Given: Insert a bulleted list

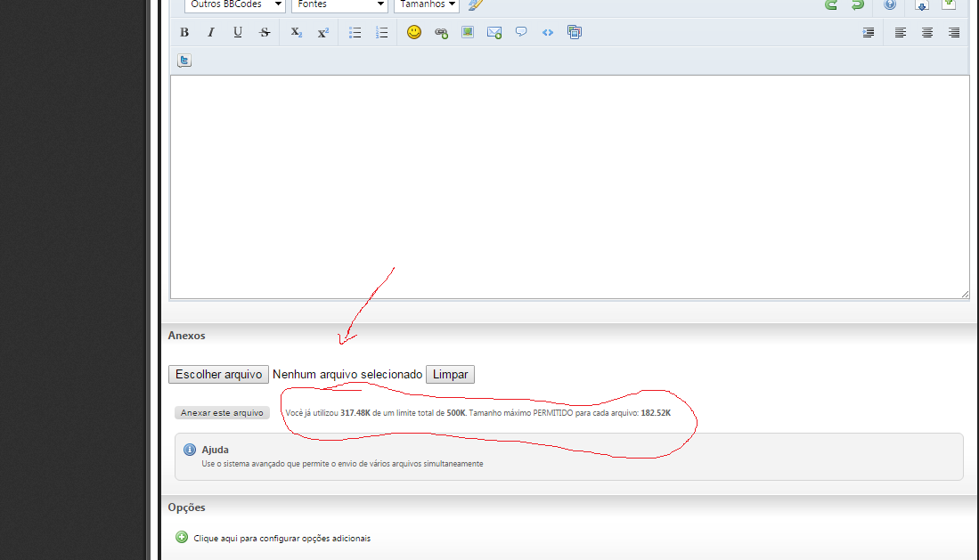Looking at the screenshot, I should 355,32.
